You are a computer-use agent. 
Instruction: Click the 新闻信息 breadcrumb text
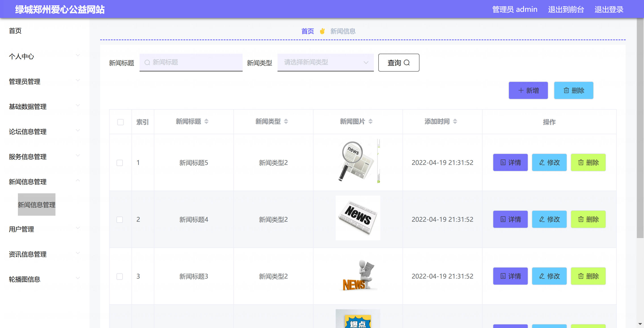click(x=343, y=31)
